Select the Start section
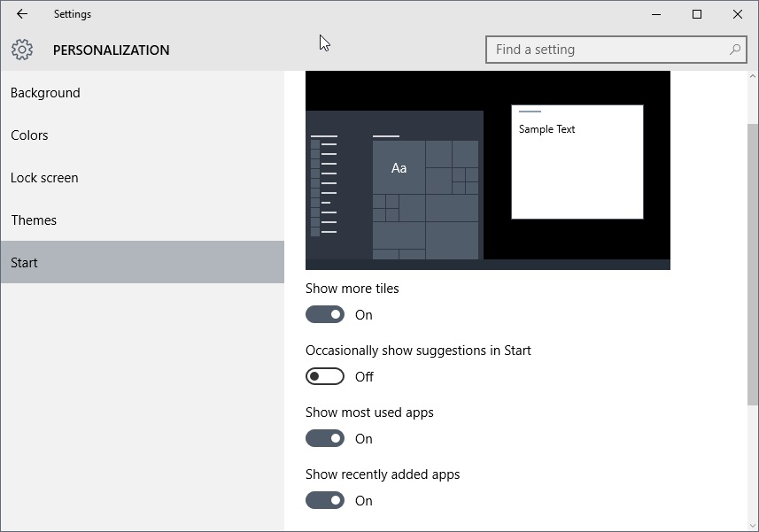The height and width of the screenshot is (532, 759). point(143,262)
